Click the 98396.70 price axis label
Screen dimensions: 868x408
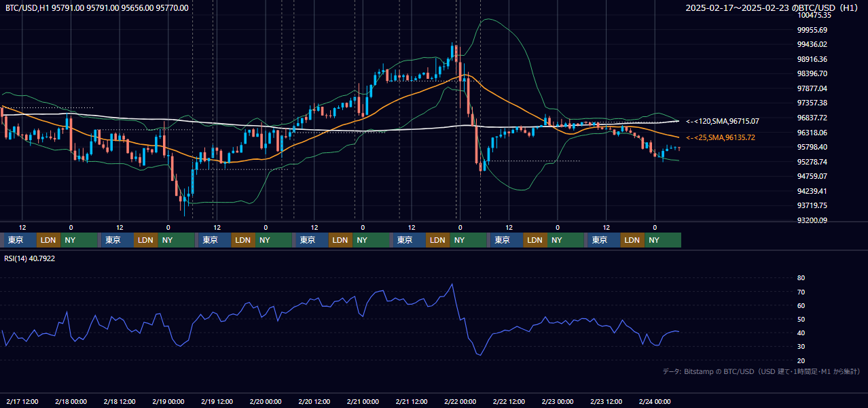pyautogui.click(x=812, y=73)
